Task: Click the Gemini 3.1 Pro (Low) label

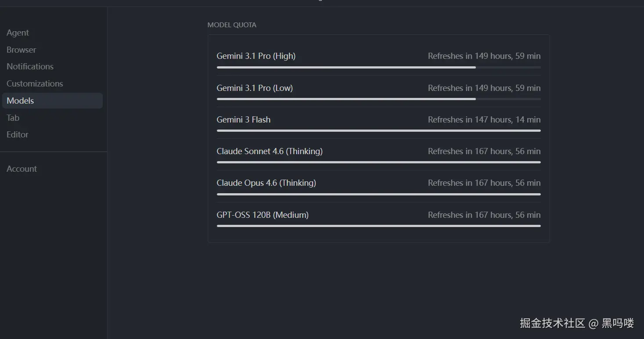Action: click(x=255, y=88)
